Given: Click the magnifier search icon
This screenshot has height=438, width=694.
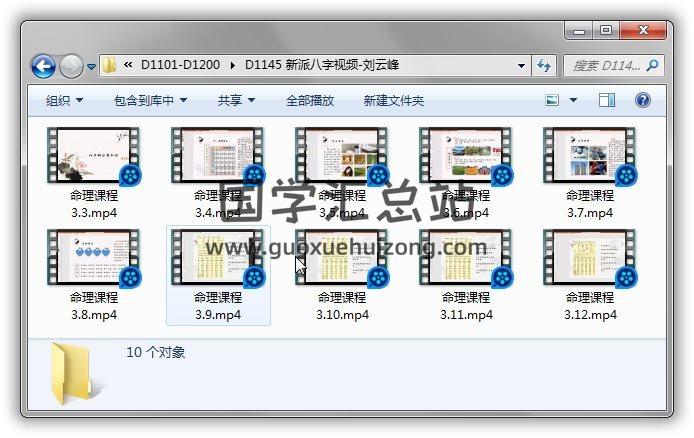Looking at the screenshot, I should point(652,65).
